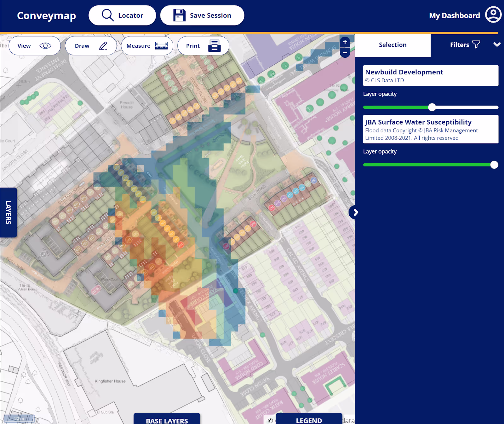The image size is (504, 424).
Task: Click the printer icon in Print
Action: [x=215, y=46]
